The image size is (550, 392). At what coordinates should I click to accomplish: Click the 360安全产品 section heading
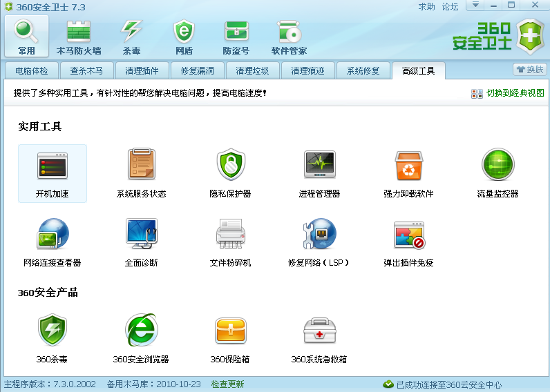tap(48, 292)
